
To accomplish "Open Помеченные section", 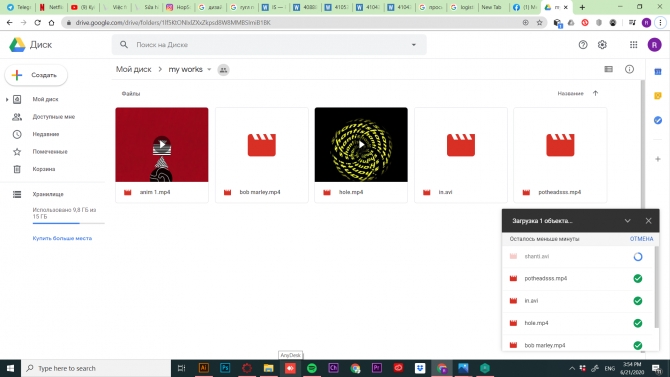I will 50,152.
